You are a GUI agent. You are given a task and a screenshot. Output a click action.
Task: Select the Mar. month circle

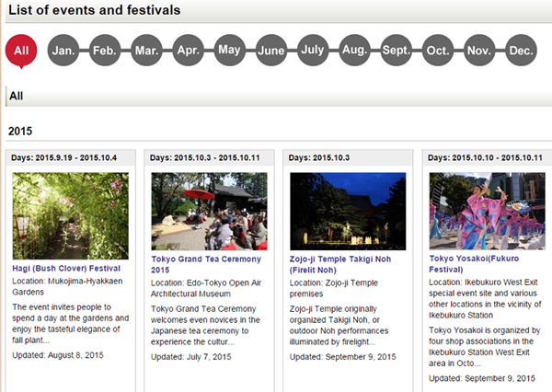146,51
